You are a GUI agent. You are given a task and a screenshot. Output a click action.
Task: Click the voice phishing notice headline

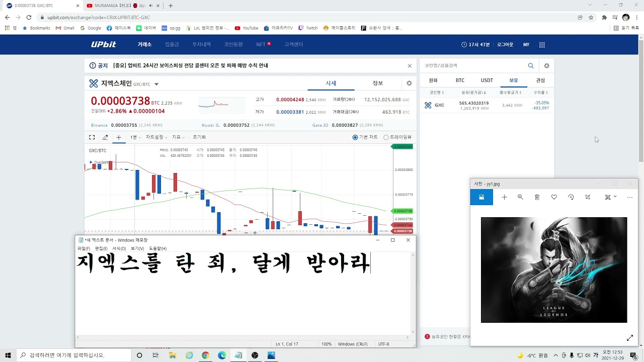190,66
